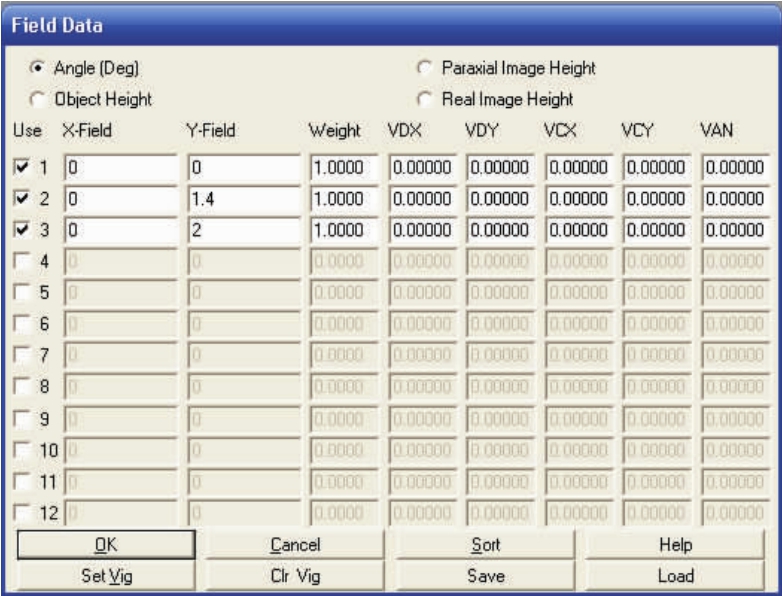The width and height of the screenshot is (782, 596).
Task: Edit Weight value for field 3
Action: pos(344,229)
